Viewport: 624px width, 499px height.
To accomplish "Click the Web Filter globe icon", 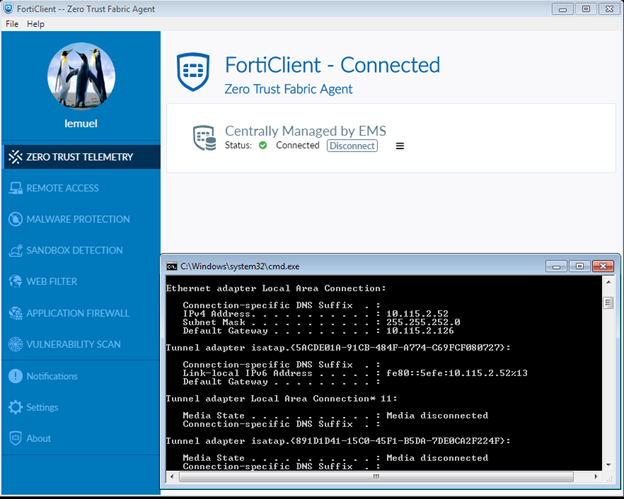I will click(x=16, y=281).
